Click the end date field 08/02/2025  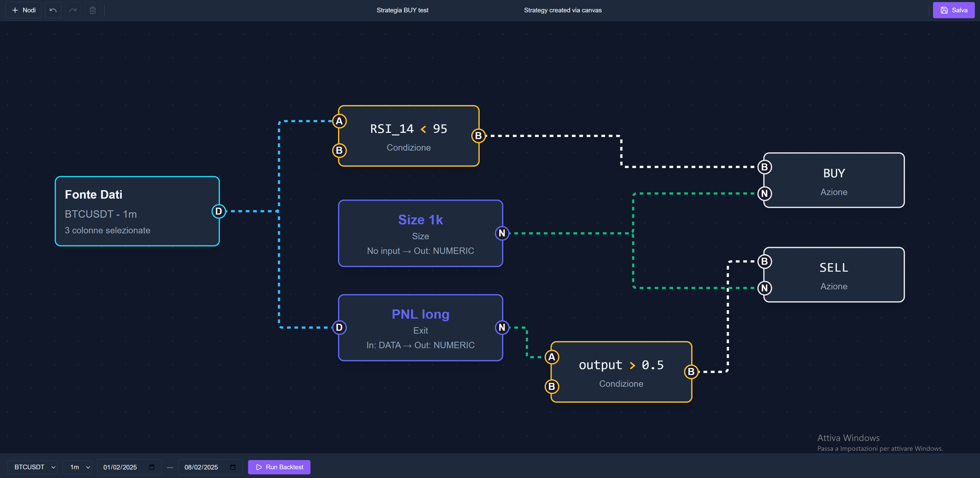pos(201,467)
